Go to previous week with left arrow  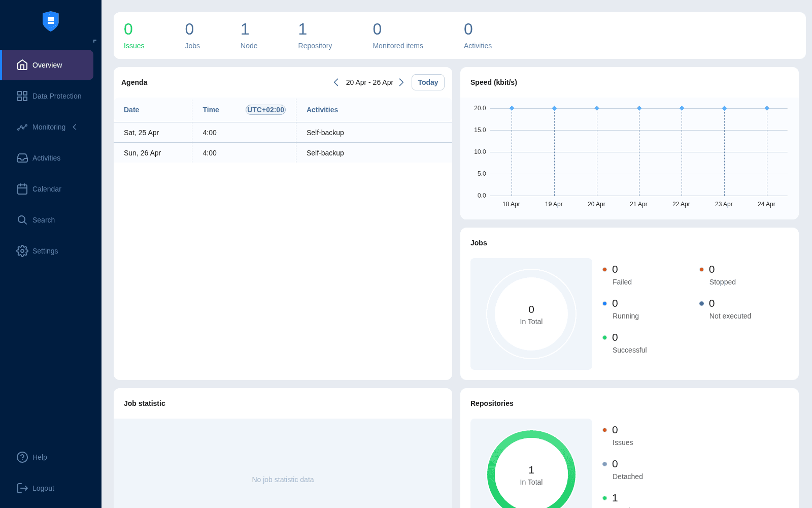tap(336, 82)
